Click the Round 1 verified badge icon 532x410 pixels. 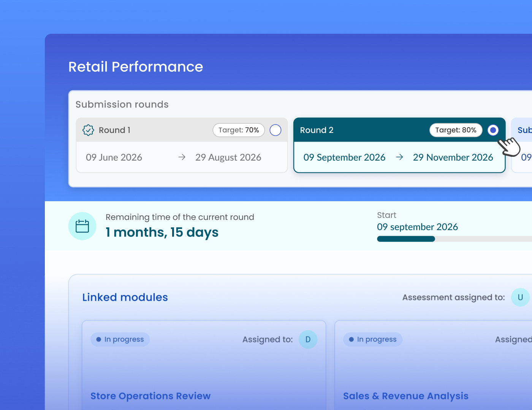click(88, 130)
